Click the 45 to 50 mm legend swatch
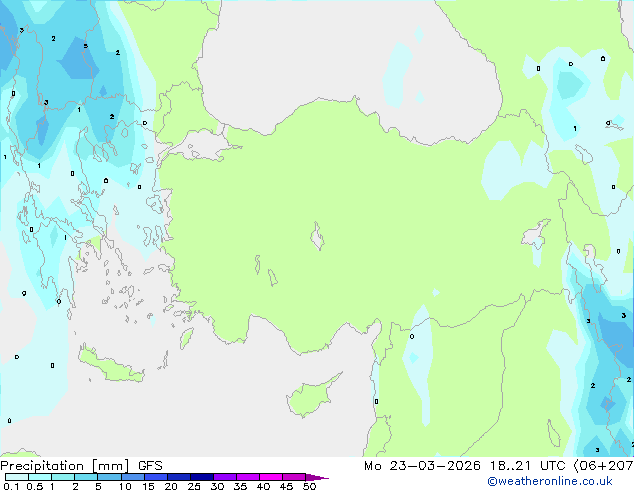The width and height of the screenshot is (634, 490). pyautogui.click(x=294, y=477)
